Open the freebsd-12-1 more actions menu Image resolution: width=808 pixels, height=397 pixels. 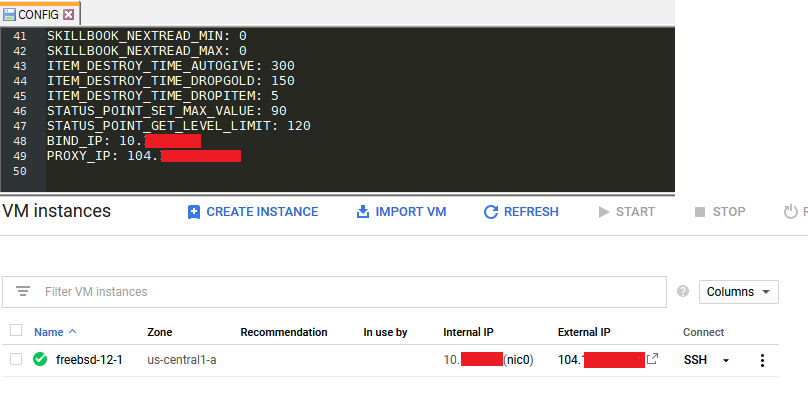pos(762,360)
